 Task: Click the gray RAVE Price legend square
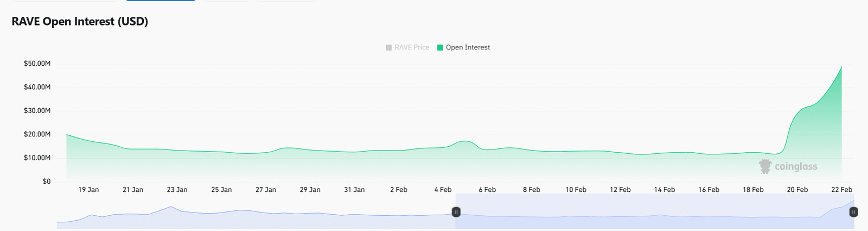(388, 48)
